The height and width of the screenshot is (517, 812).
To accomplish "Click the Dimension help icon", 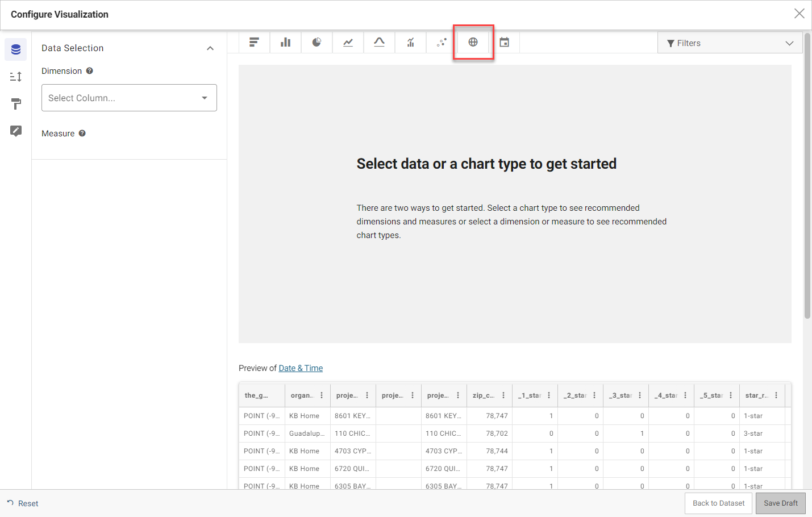I will click(x=89, y=71).
